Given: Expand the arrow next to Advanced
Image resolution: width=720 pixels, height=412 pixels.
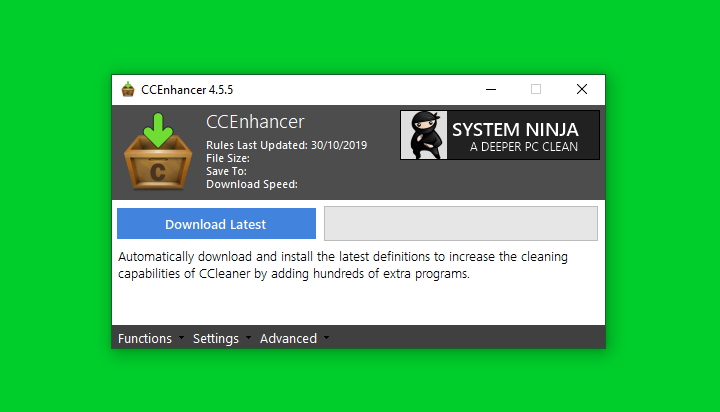Looking at the screenshot, I should pyautogui.click(x=326, y=338).
